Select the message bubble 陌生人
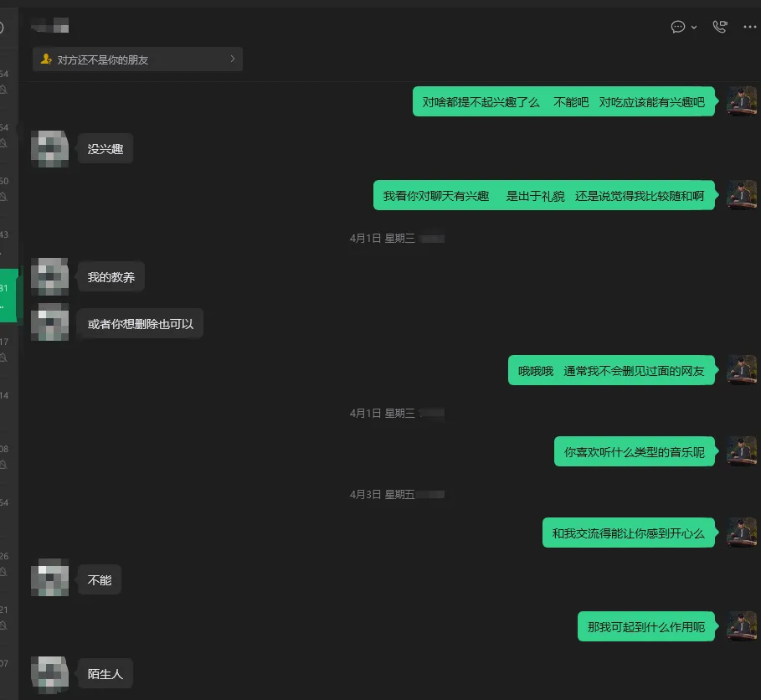This screenshot has width=761, height=700. tap(105, 674)
